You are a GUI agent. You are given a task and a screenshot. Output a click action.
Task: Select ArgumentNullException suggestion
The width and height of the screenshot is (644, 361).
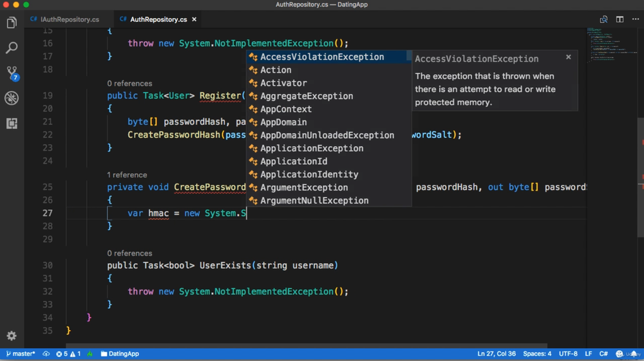(x=328, y=201)
